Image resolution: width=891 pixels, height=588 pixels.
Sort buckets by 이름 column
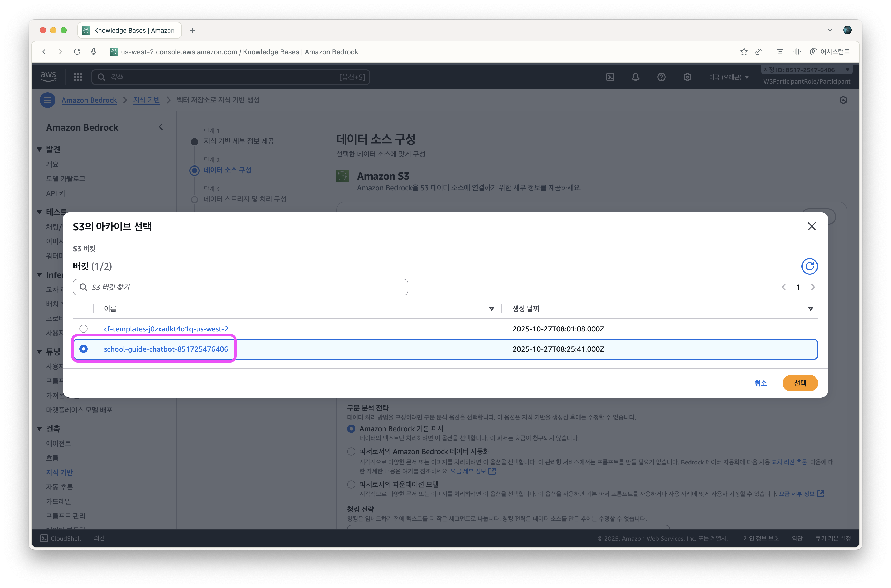tap(492, 309)
